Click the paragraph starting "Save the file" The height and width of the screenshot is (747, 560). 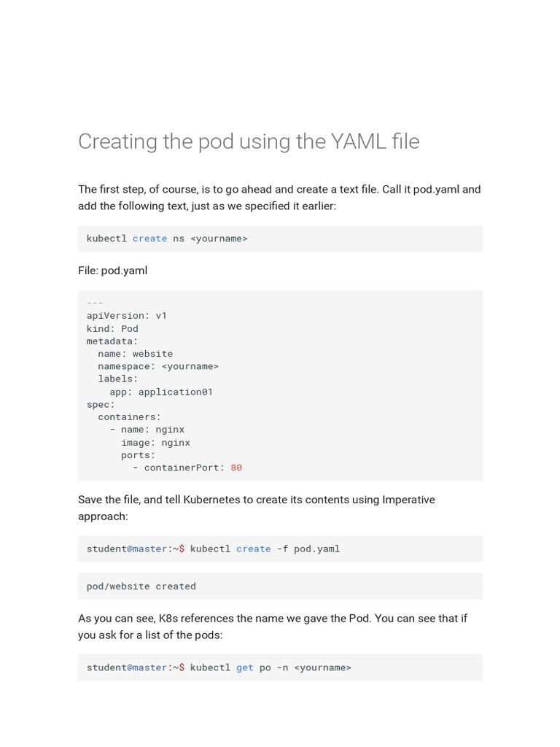(257, 508)
